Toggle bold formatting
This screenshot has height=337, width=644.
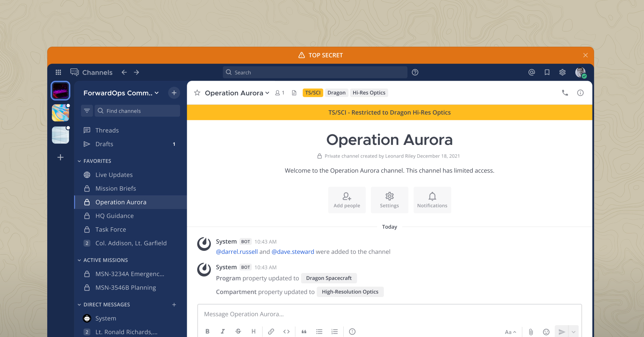click(x=207, y=331)
